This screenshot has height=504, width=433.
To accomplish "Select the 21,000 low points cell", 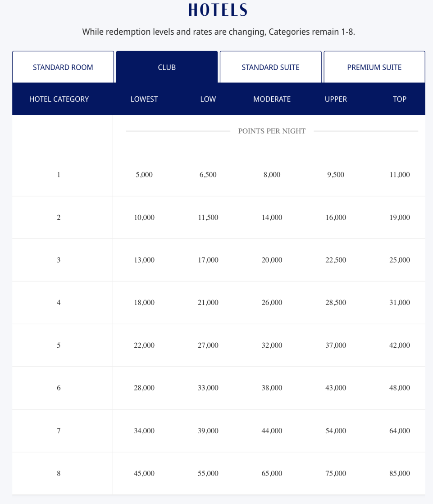I will tap(208, 303).
